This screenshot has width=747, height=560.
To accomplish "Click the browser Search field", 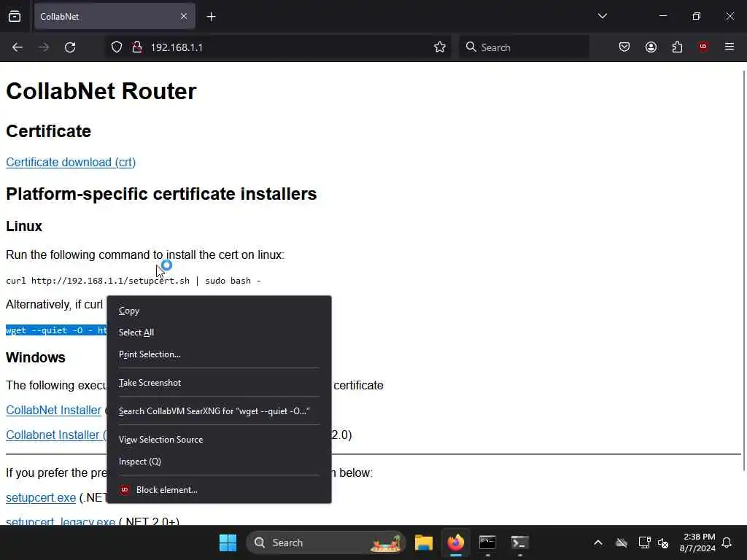I will 524,47.
